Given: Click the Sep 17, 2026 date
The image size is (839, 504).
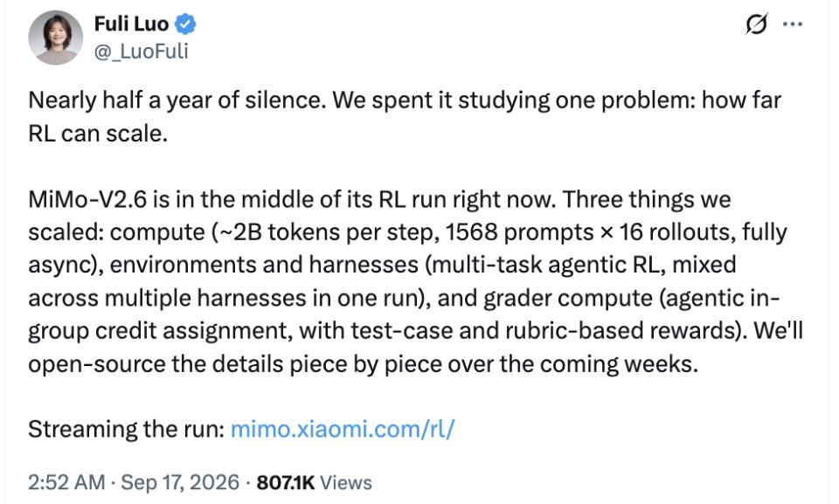Looking at the screenshot, I should [x=180, y=482].
